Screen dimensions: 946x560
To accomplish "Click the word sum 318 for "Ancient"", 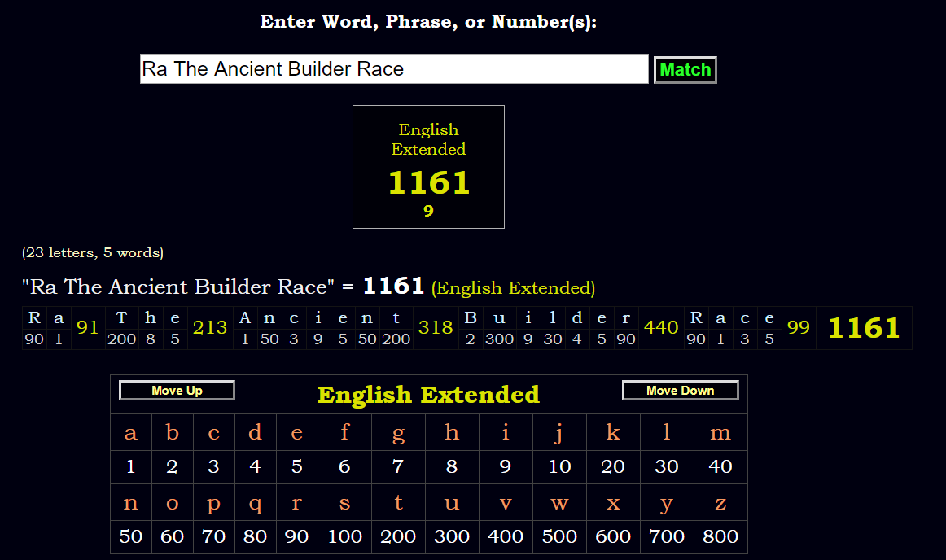I will [x=436, y=327].
